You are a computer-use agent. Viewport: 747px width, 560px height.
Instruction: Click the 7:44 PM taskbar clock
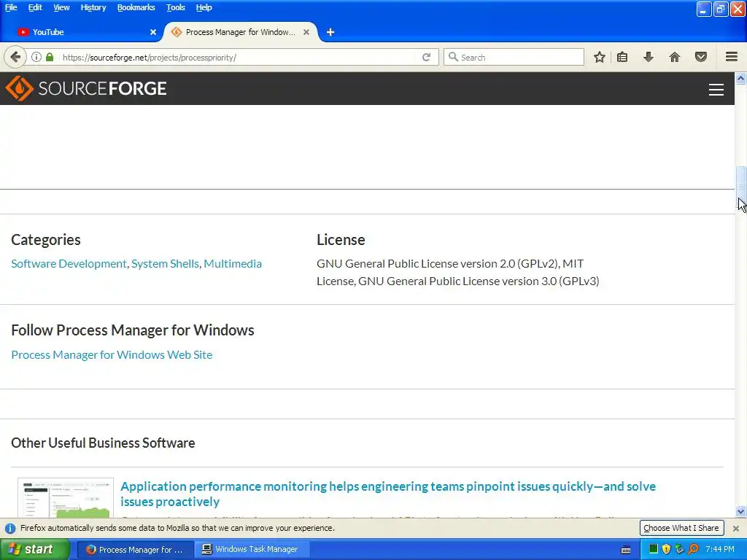pos(720,550)
